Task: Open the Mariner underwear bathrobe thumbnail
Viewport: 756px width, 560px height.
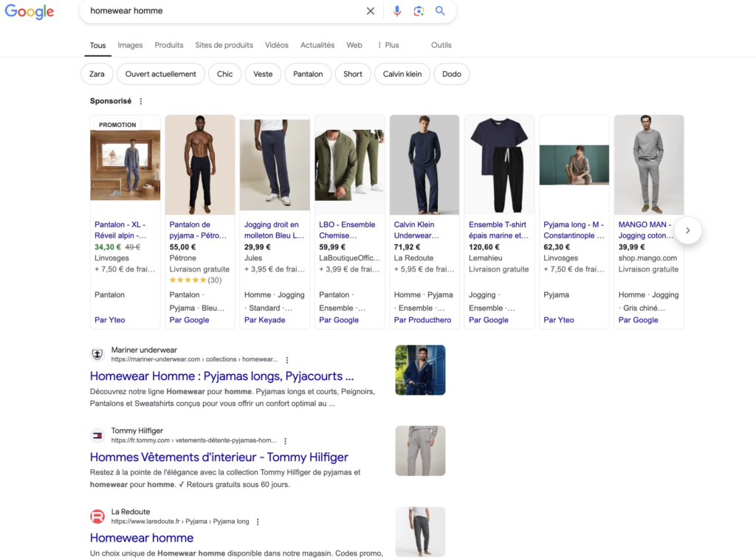Action: [420, 370]
